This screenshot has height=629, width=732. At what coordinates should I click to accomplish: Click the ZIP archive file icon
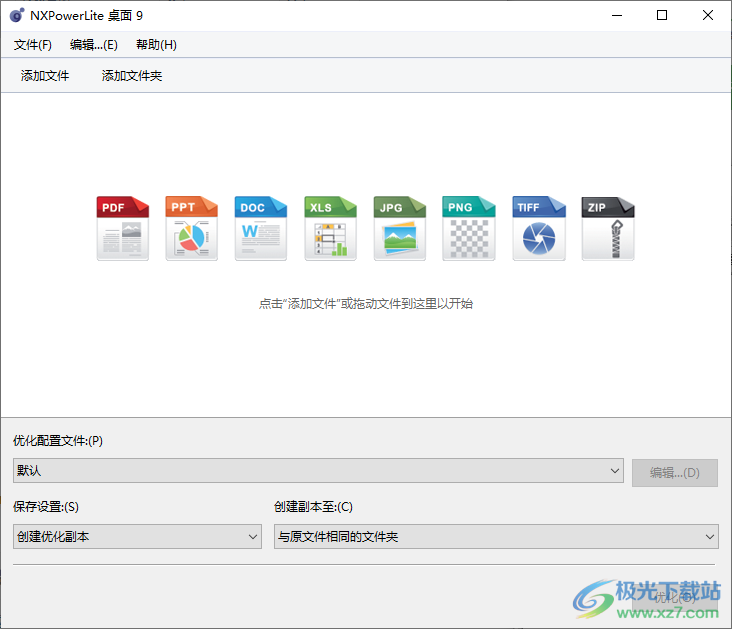tap(608, 228)
